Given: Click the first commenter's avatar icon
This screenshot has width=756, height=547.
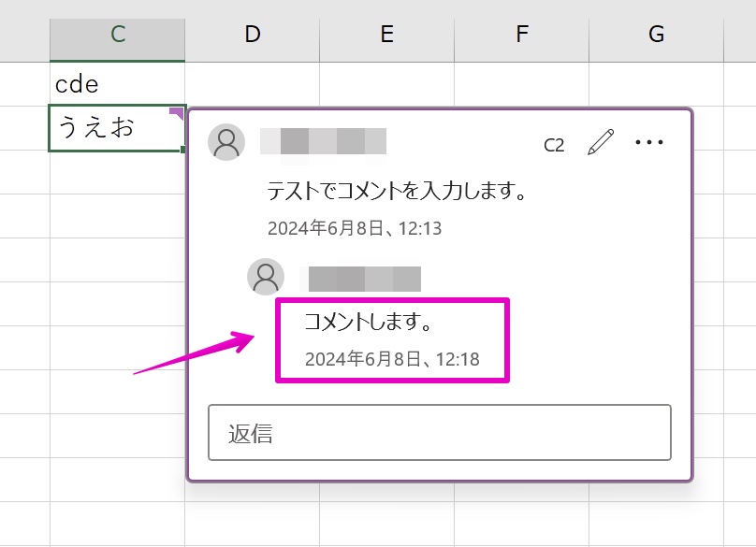Looking at the screenshot, I should [226, 142].
